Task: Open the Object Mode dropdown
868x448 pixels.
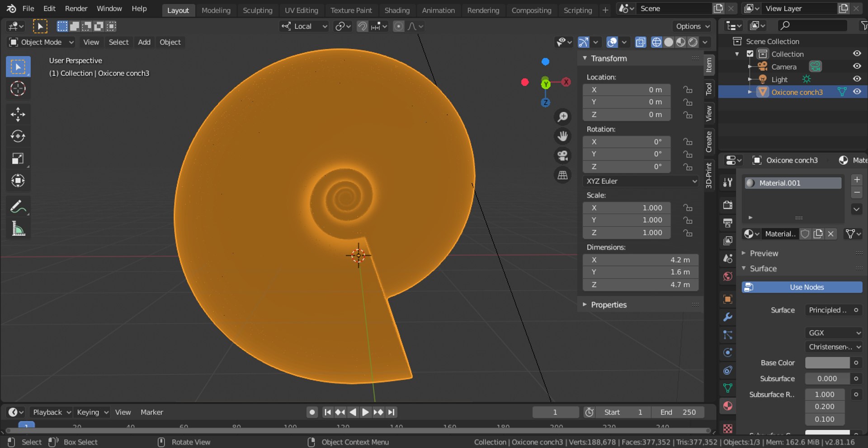Action: pos(41,42)
